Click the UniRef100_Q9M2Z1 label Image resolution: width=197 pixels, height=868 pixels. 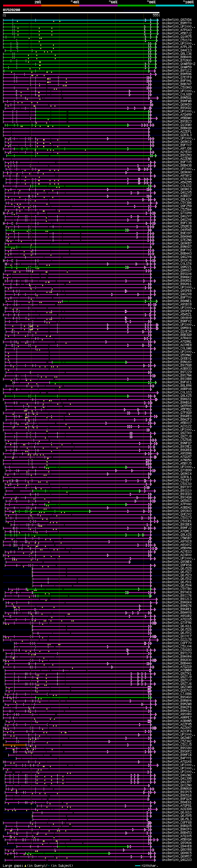point(177,267)
